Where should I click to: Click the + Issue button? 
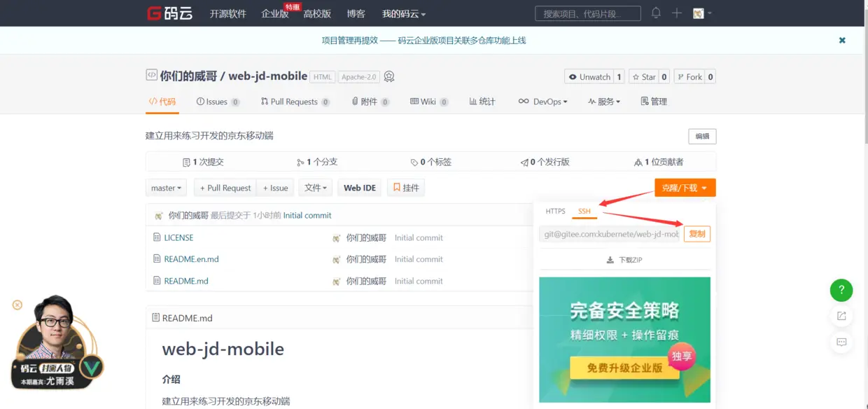point(275,188)
